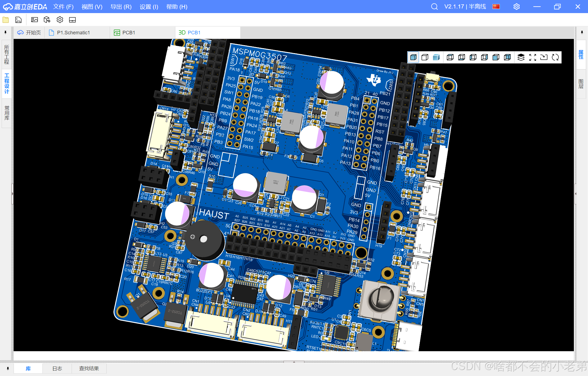Open the 帮助 (H) menu
The width and height of the screenshot is (588, 376).
(x=177, y=7)
